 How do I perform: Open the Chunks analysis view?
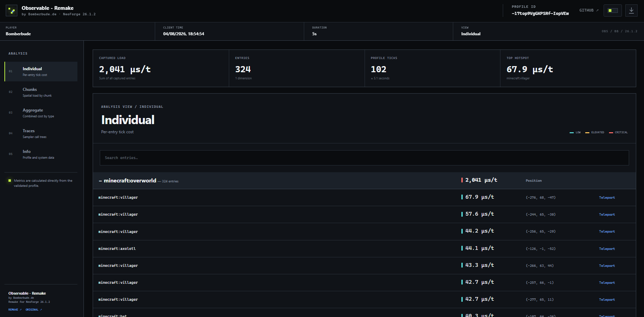click(41, 92)
